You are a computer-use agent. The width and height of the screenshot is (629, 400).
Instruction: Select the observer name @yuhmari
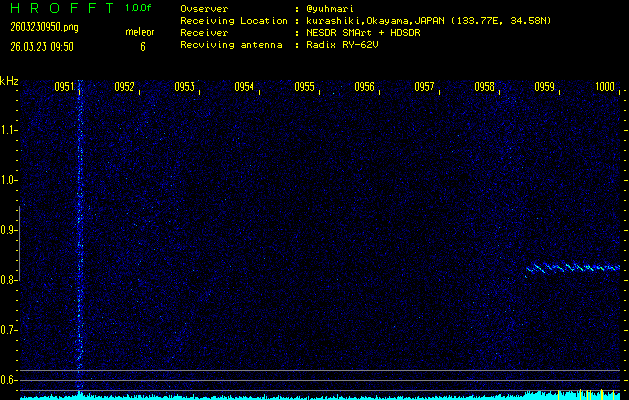click(330, 9)
